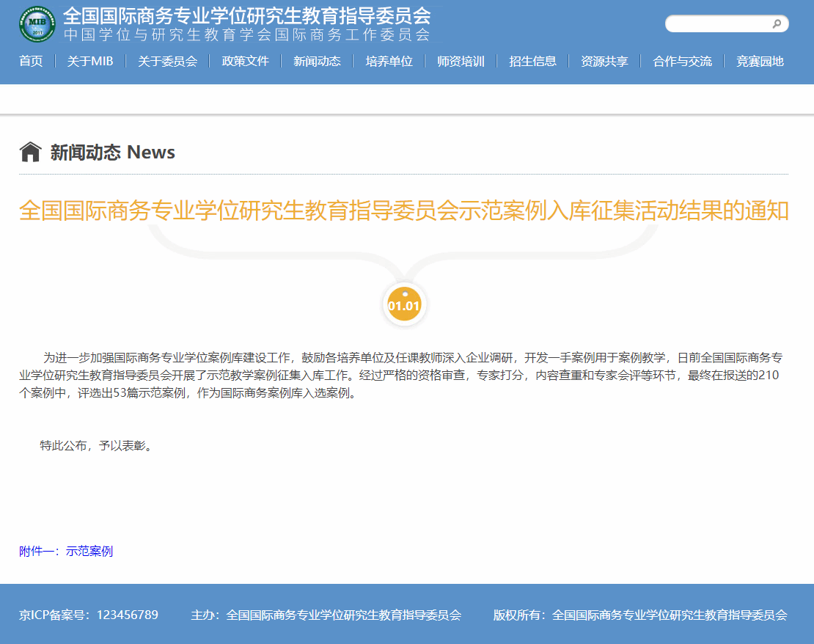Click the MIB circular logo
This screenshot has width=814, height=644.
37,24
